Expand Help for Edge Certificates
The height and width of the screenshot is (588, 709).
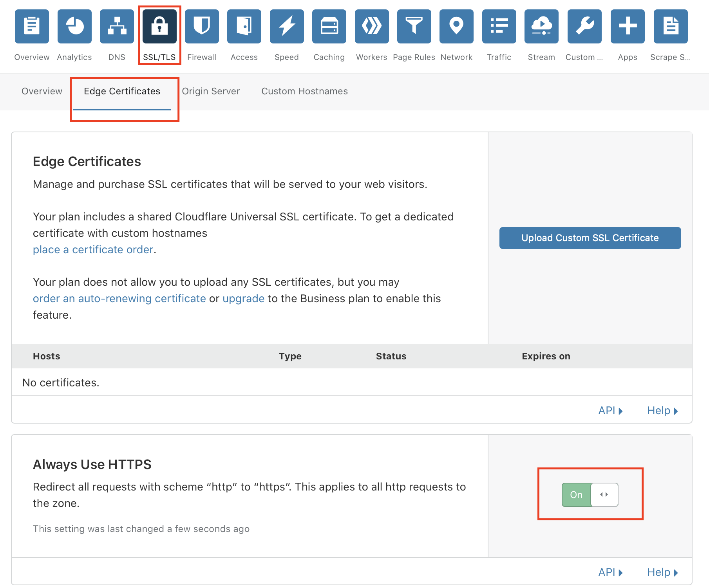tap(662, 411)
